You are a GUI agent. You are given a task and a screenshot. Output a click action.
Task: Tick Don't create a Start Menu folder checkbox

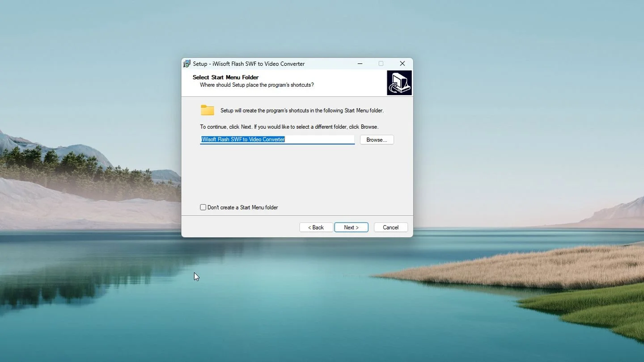[203, 207]
